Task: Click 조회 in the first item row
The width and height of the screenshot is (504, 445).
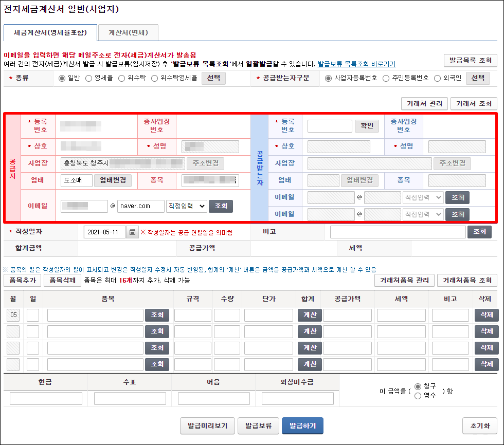Action: click(x=157, y=316)
